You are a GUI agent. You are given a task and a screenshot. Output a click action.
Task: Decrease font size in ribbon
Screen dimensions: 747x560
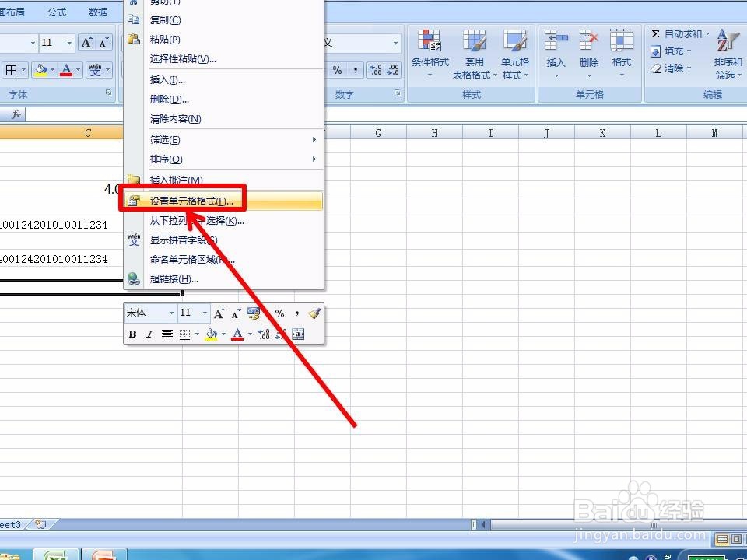pos(103,43)
